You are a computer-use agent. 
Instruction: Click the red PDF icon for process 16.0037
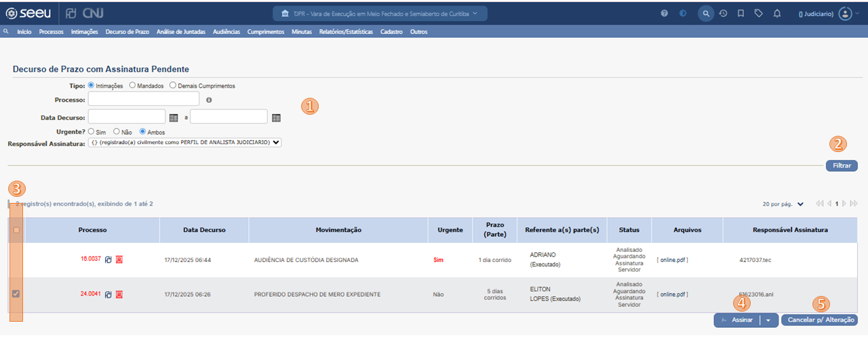tap(119, 259)
